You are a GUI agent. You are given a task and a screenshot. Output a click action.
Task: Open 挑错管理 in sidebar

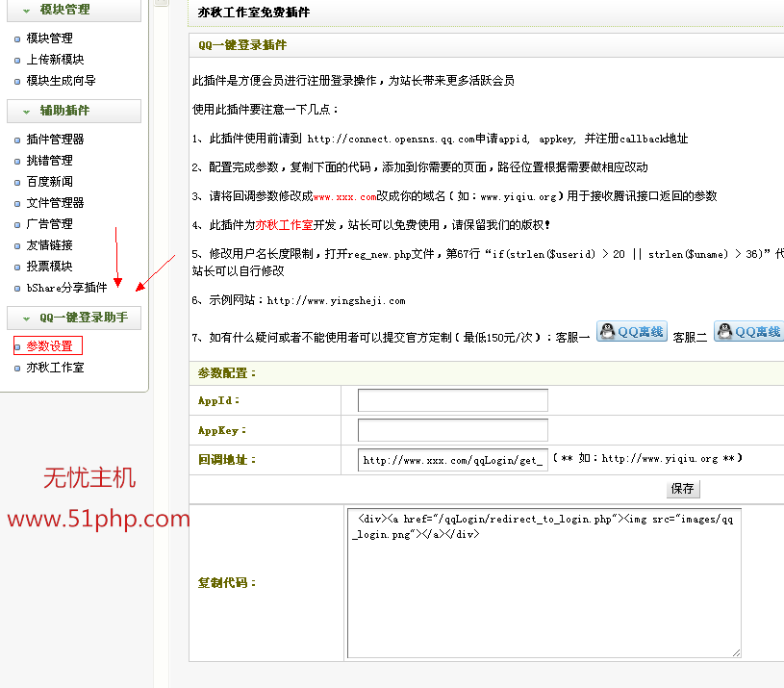point(49,161)
